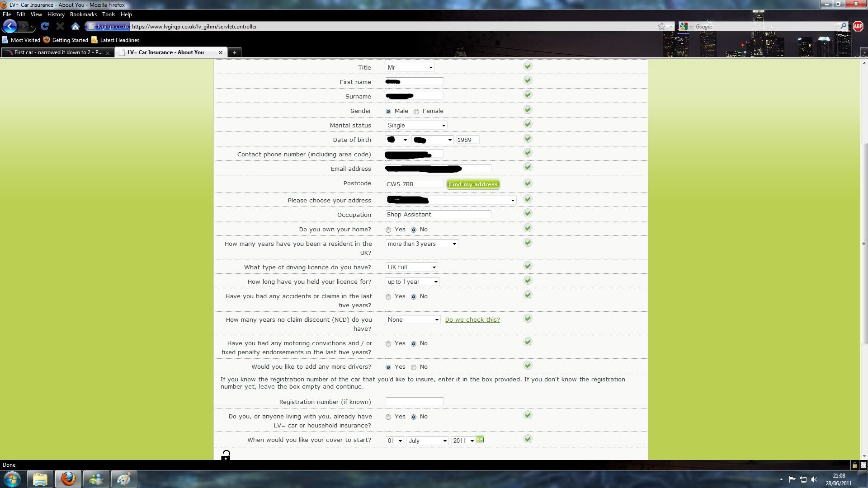Click the Windows Start orb
The height and width of the screenshot is (488, 868).
click(x=12, y=479)
